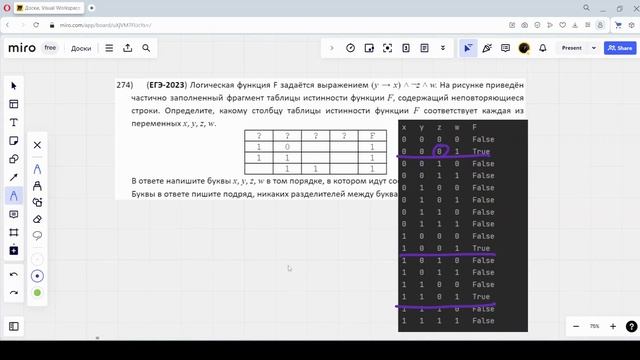Viewport: 640px width, 360px height.
Task: Collapse the collaboration toolbar with the chevron
Action: pos(331,48)
